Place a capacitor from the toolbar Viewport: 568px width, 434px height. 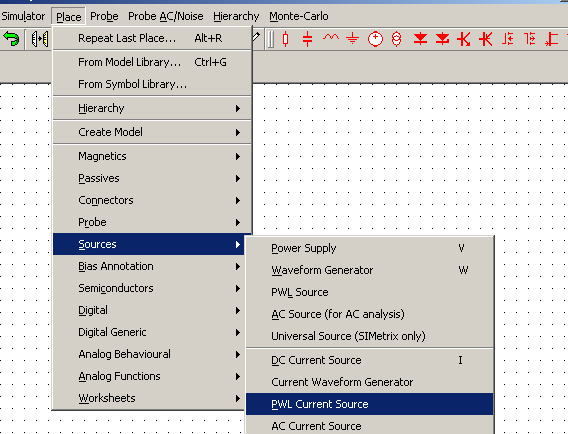(307, 39)
